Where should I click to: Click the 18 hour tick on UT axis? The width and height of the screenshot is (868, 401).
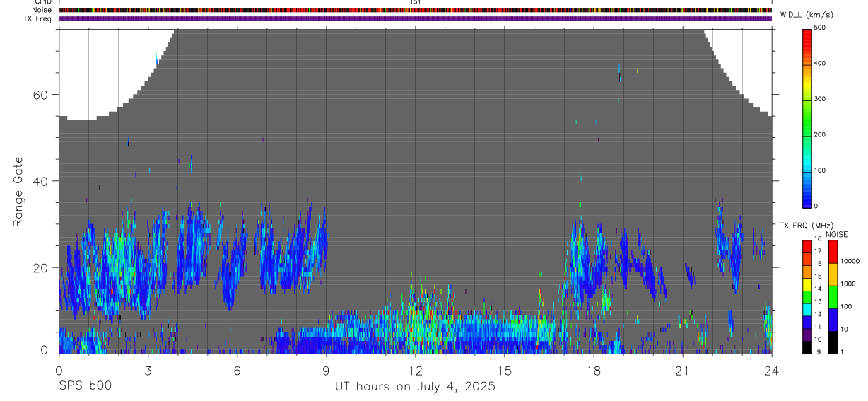[x=594, y=371]
